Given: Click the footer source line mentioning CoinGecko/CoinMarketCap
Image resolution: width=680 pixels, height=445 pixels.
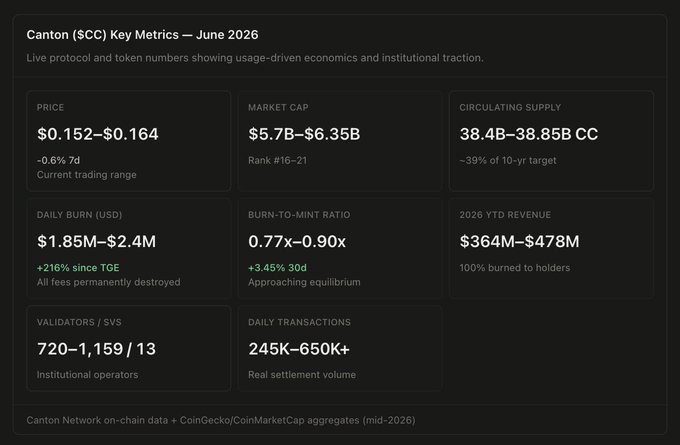Looking at the screenshot, I should click(221, 420).
